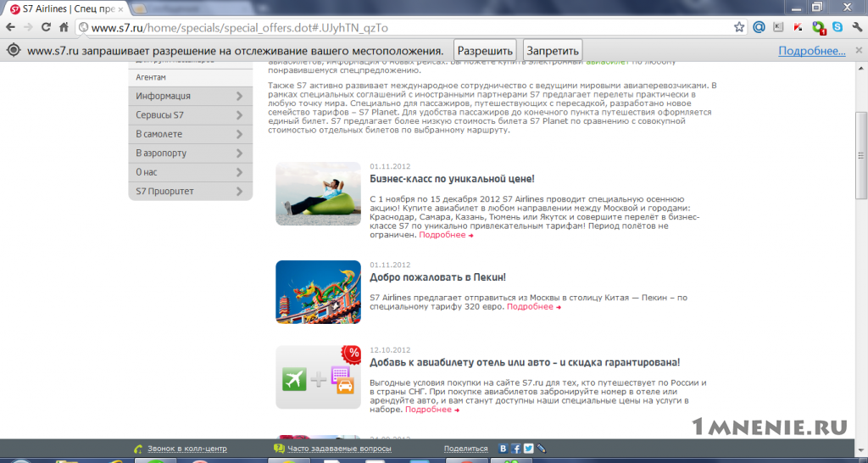Click the site info icon in address bar
This screenshot has height=463, width=868.
pos(82,27)
